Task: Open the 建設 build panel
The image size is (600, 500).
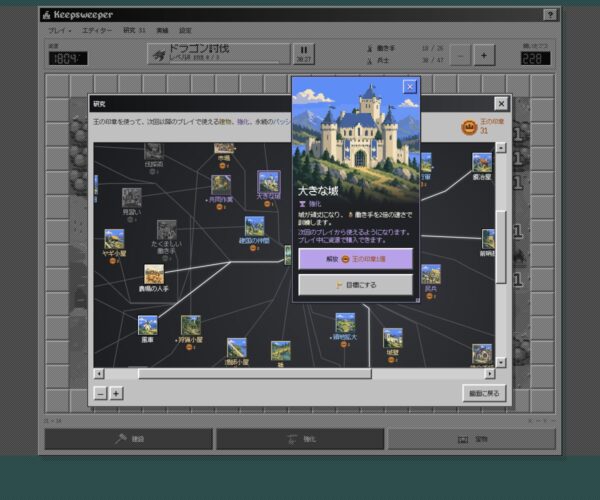Action: point(129,439)
